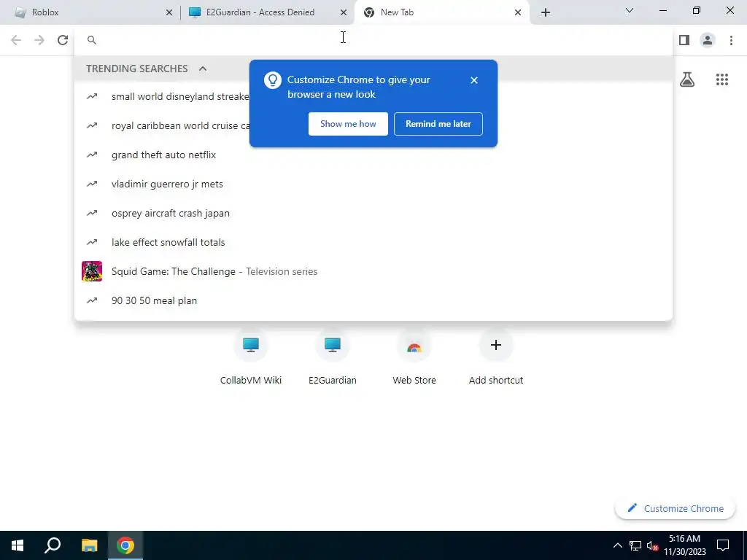Click the Customize Chrome button
The height and width of the screenshot is (560, 747).
tap(675, 508)
